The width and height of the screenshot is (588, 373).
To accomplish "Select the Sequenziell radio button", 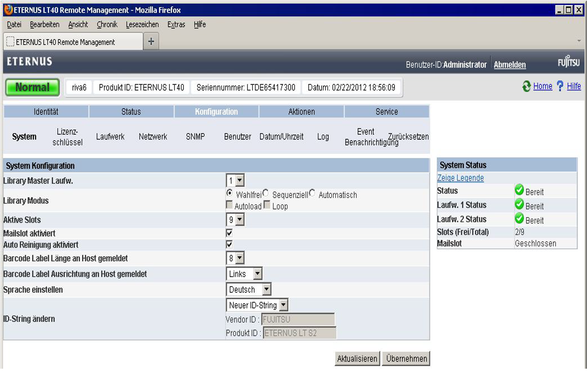I will [x=266, y=193].
